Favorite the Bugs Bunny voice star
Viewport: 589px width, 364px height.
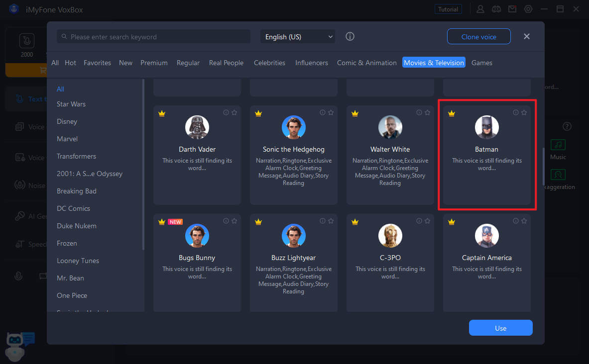pyautogui.click(x=235, y=221)
